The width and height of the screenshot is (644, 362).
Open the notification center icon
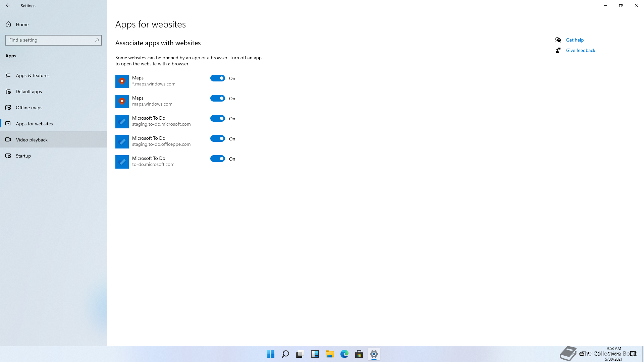(633, 354)
